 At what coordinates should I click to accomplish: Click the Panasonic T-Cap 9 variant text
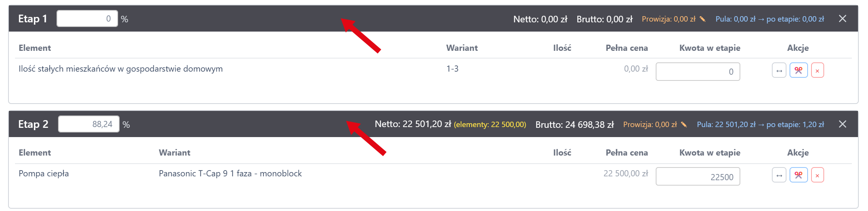[x=230, y=174]
